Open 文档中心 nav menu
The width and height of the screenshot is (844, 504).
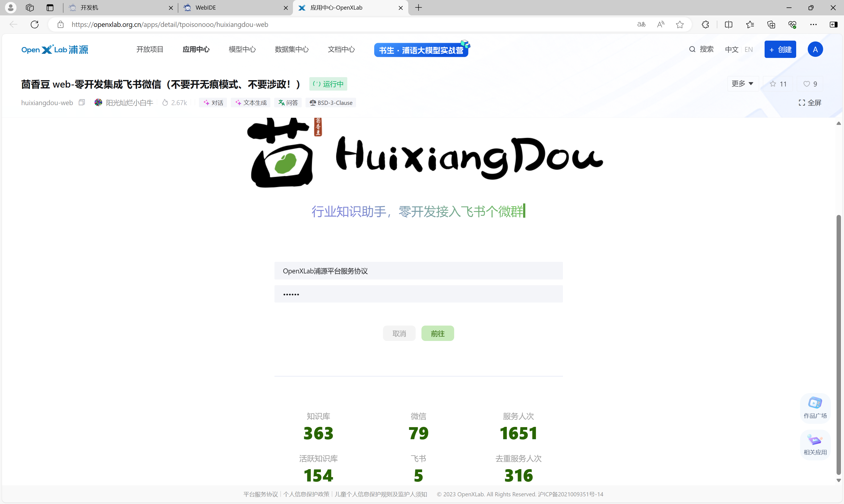pos(341,49)
